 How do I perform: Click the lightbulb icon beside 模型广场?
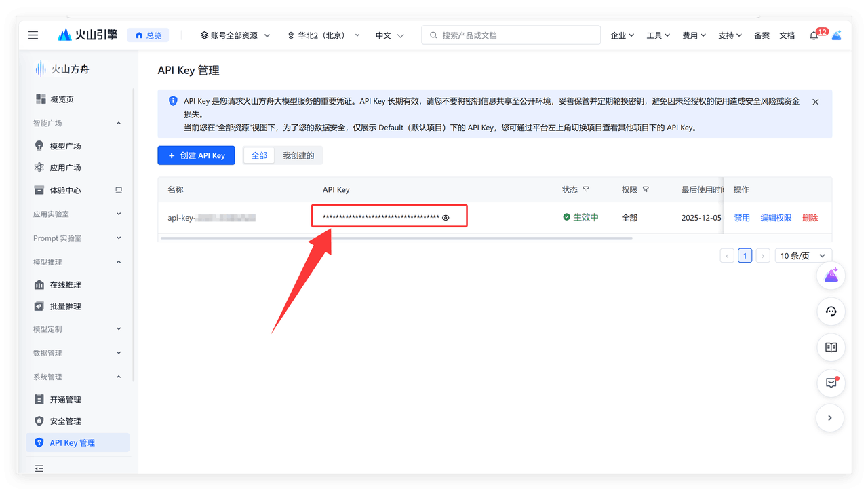point(39,146)
